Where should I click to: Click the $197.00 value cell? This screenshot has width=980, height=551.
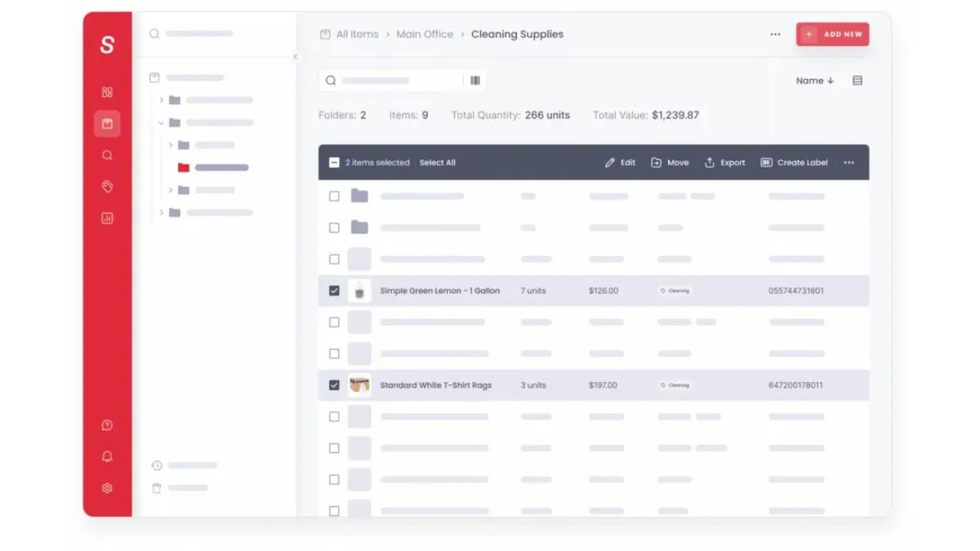(x=604, y=385)
